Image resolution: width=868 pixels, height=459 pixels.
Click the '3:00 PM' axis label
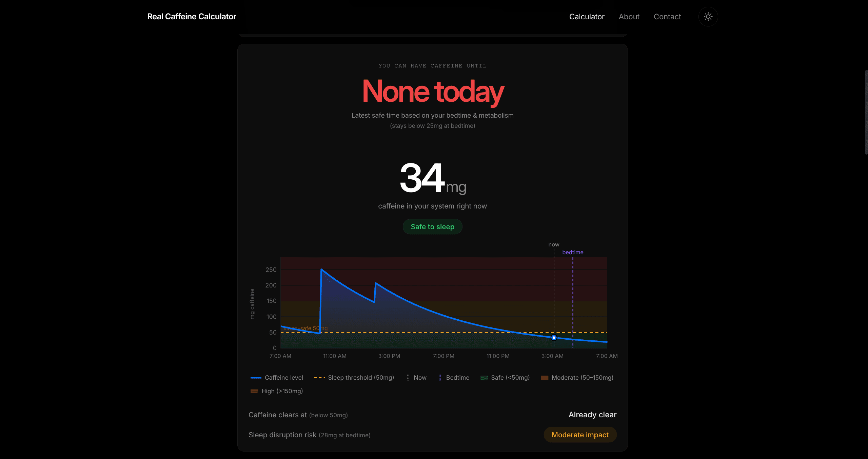point(389,356)
